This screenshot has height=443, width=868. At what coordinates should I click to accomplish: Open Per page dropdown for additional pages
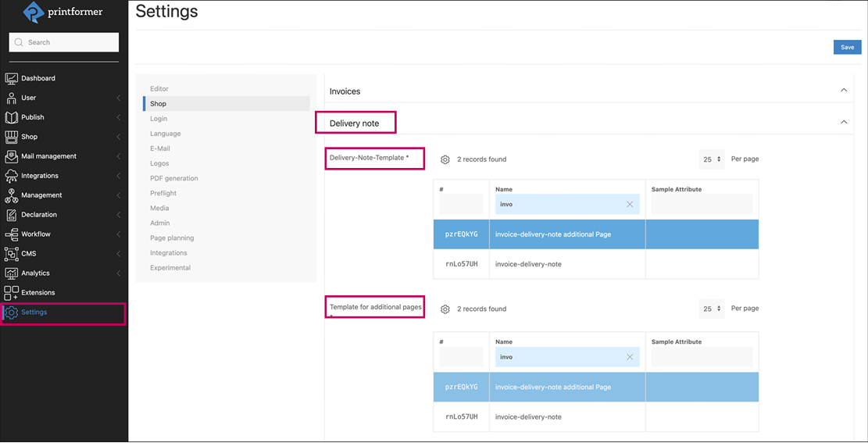711,309
